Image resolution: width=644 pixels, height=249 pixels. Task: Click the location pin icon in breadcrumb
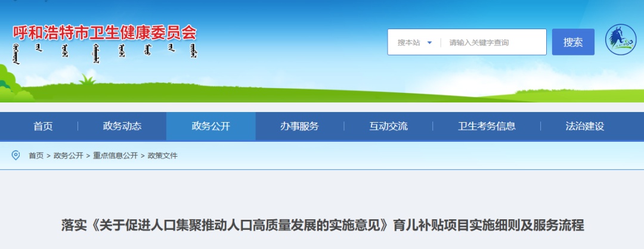tap(16, 155)
